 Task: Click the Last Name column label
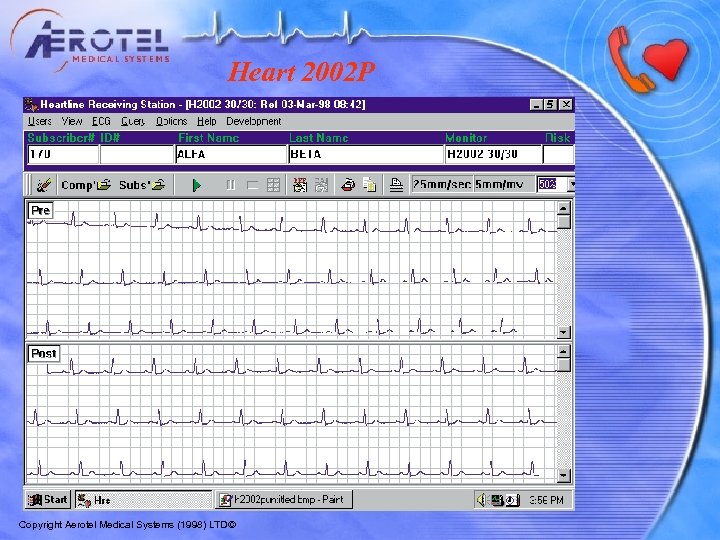point(319,138)
